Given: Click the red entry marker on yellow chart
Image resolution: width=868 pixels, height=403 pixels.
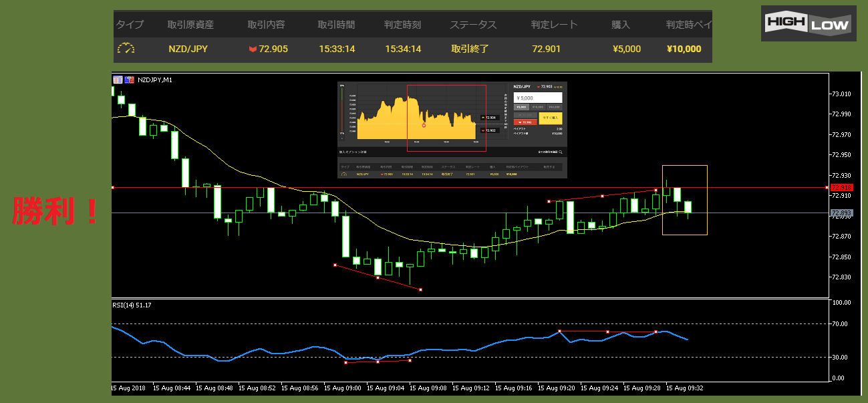Looking at the screenshot, I should coord(424,125).
